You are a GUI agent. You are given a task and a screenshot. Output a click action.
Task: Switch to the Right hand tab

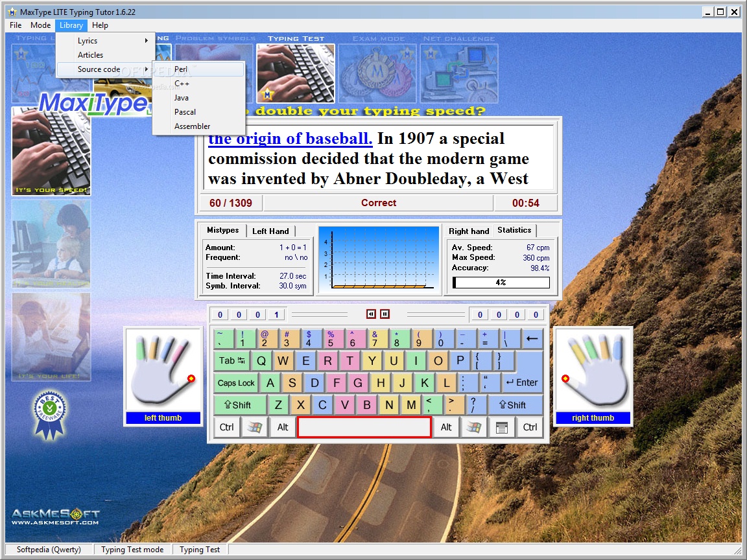469,231
